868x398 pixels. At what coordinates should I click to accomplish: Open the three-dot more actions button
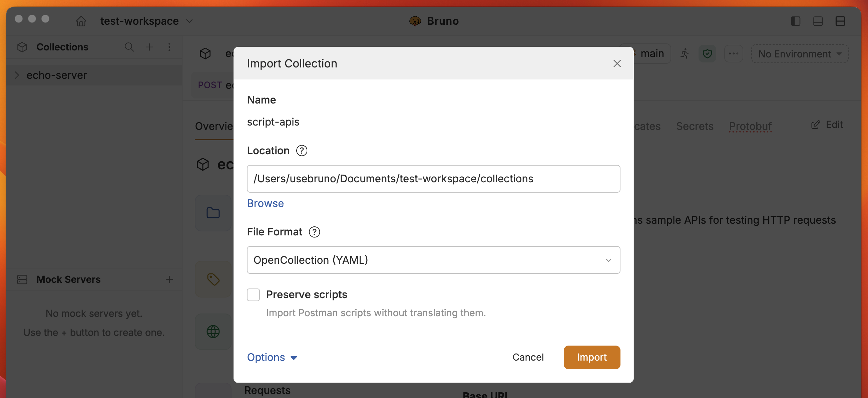point(733,54)
